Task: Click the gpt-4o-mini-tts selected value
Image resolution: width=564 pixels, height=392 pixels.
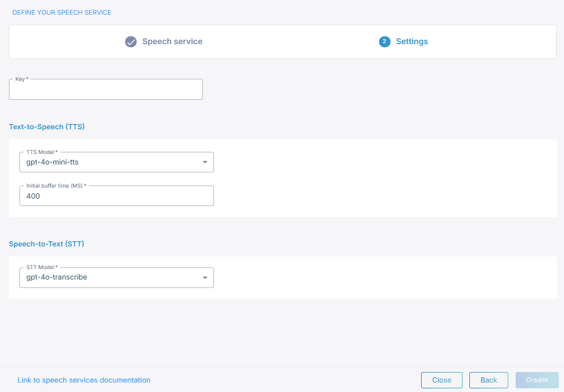Action: 53,162
